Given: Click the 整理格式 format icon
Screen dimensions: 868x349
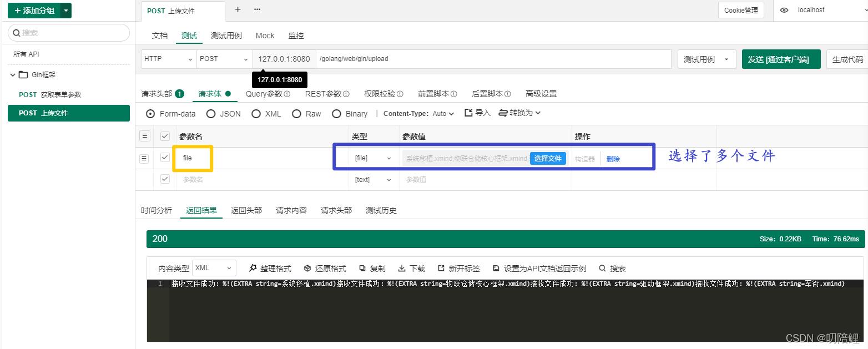Looking at the screenshot, I should [x=253, y=268].
